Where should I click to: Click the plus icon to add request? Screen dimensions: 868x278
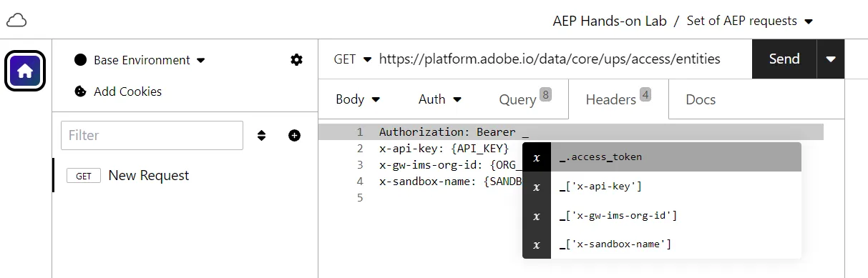pos(294,135)
